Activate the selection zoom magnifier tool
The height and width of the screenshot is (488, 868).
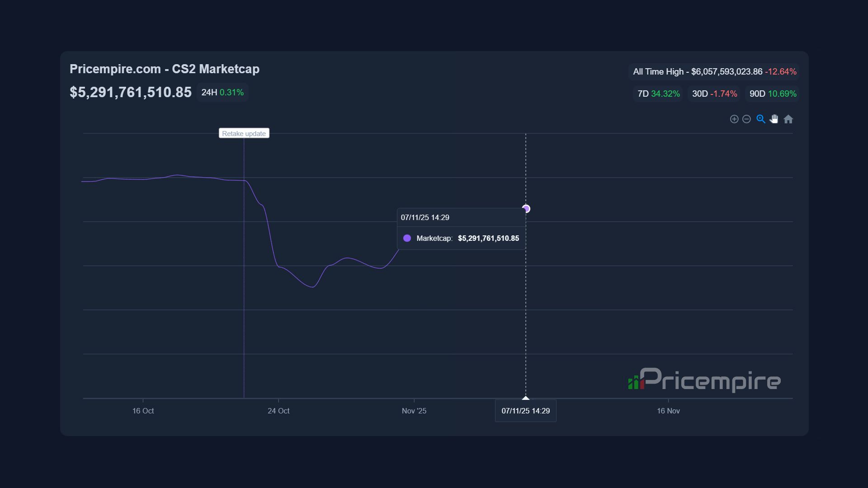(761, 119)
